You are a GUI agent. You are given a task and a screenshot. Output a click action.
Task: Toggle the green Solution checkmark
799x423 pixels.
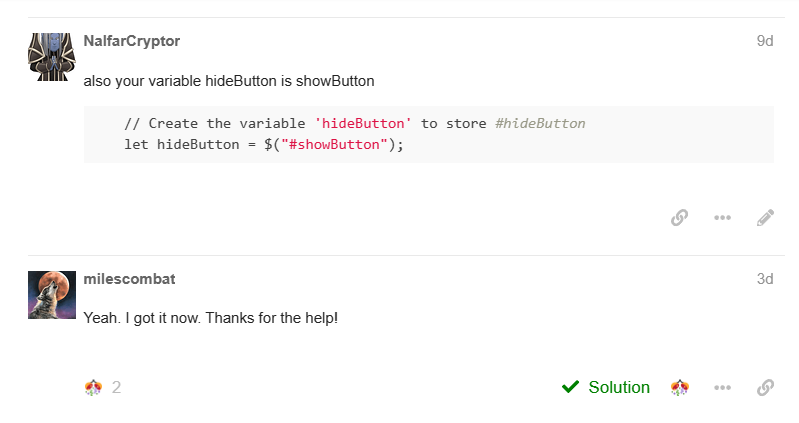pyautogui.click(x=571, y=387)
